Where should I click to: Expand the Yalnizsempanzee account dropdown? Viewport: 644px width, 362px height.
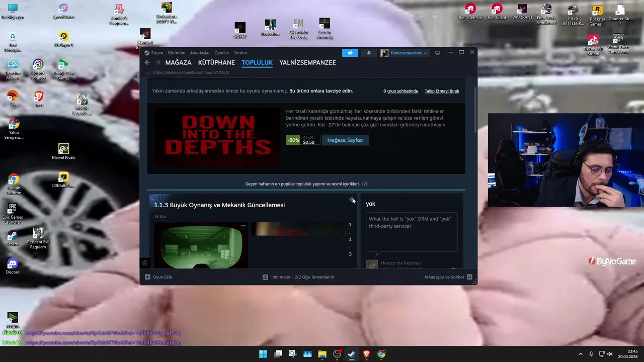coord(425,53)
